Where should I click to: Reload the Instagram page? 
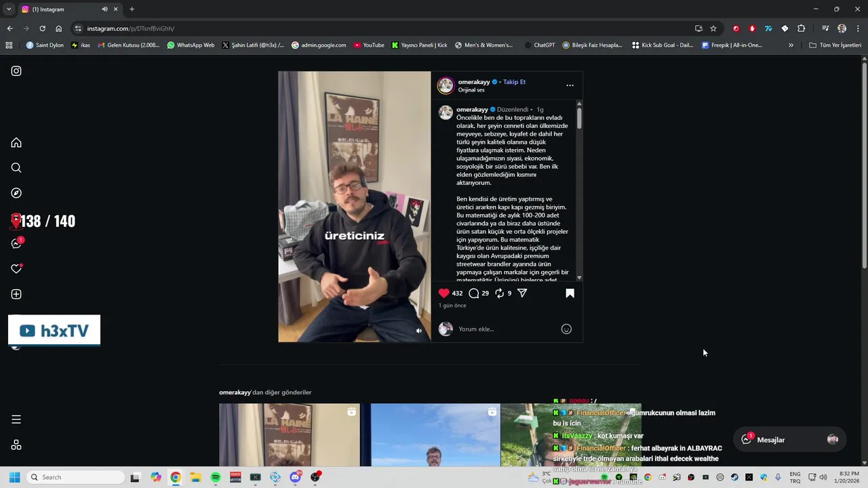[x=42, y=28]
